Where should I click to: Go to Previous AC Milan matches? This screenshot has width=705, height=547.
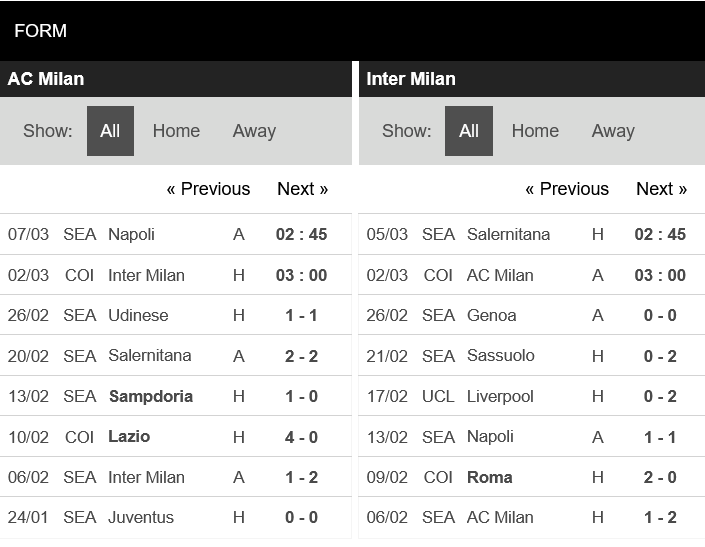[208, 189]
